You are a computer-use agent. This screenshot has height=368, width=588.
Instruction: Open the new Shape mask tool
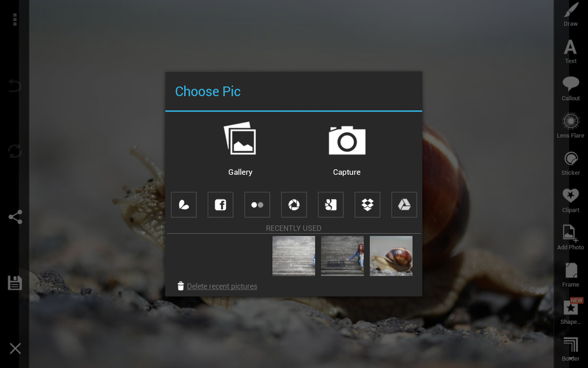click(x=571, y=312)
